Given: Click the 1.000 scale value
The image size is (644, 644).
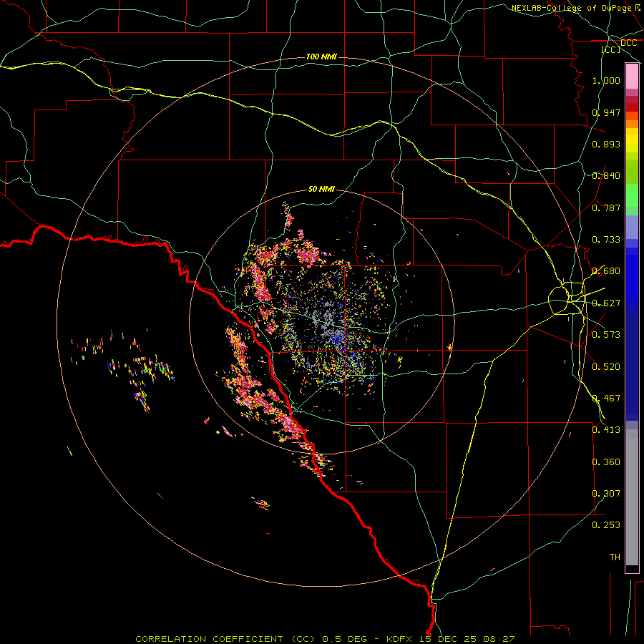Looking at the screenshot, I should click(606, 80).
